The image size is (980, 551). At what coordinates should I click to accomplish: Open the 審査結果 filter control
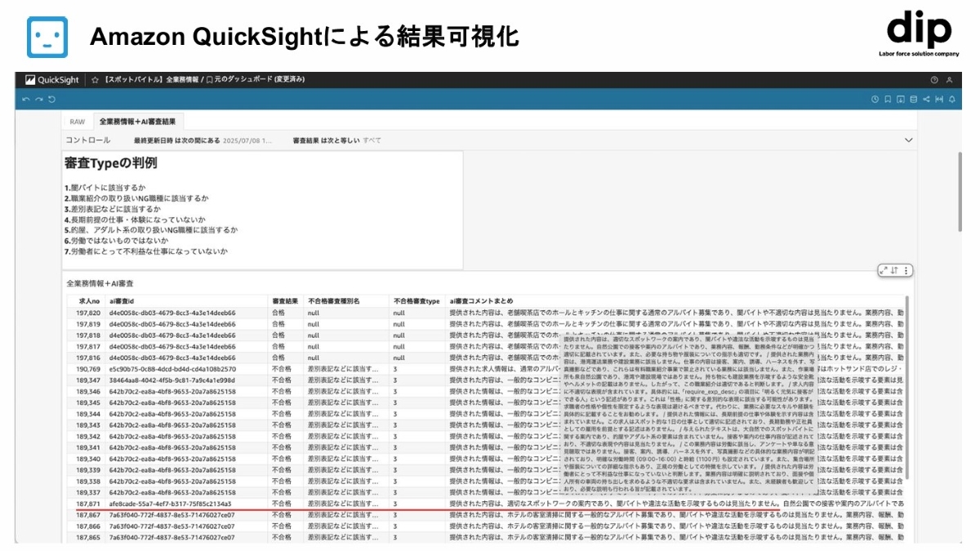(336, 140)
